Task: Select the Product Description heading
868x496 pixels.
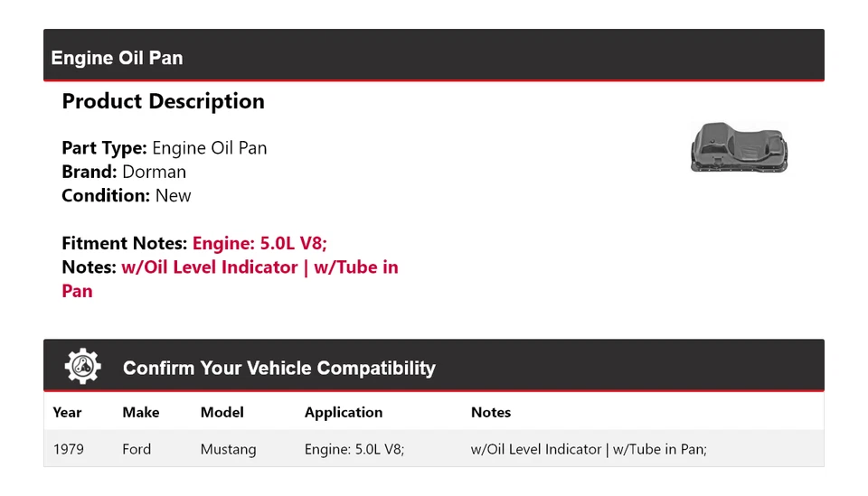Action: coord(163,101)
